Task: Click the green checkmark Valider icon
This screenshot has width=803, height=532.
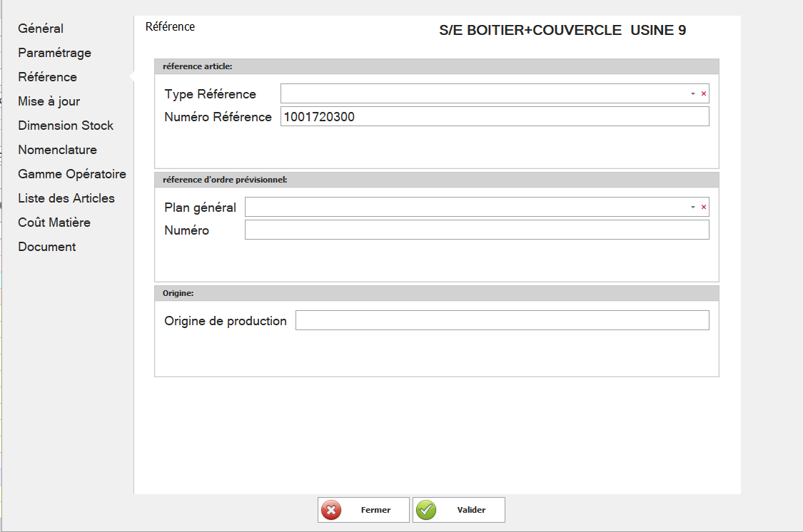Action: pos(426,510)
